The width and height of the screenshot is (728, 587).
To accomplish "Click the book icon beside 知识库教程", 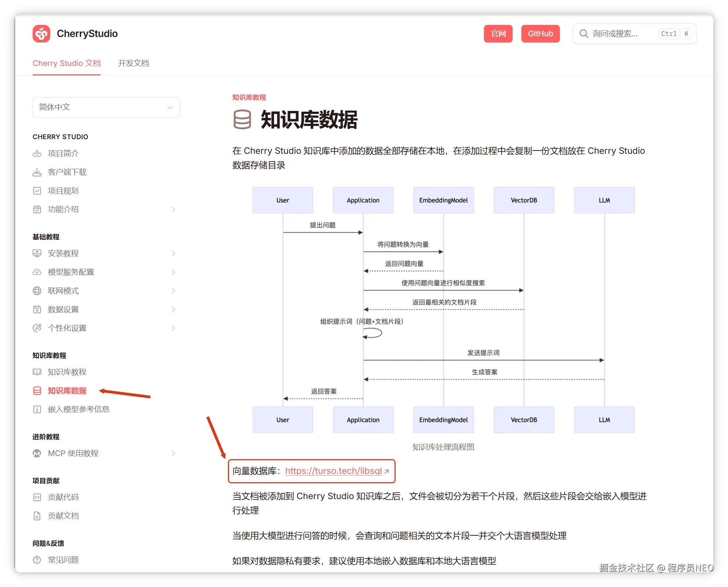I will pos(37,372).
